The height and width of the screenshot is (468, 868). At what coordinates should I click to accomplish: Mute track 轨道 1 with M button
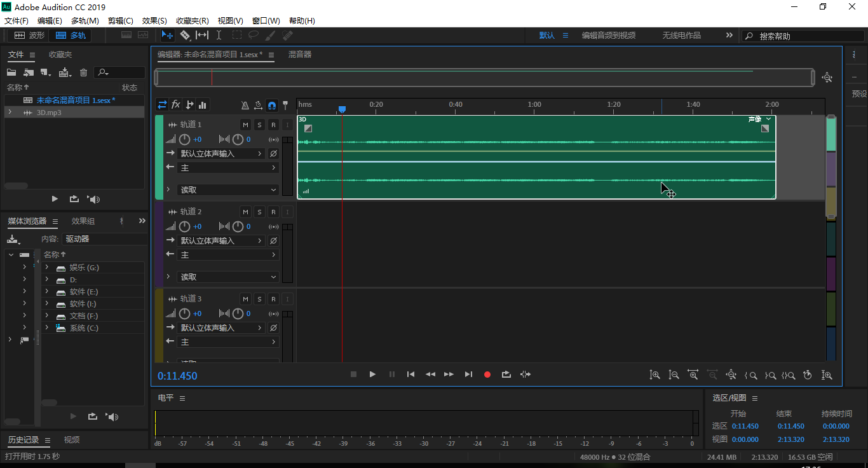(x=245, y=125)
